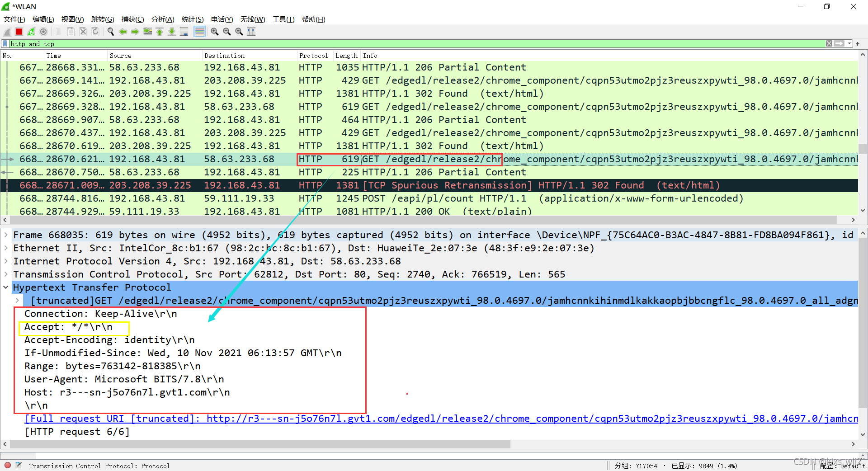Open the 无线(W) menu
This screenshot has height=471, width=868.
click(x=253, y=19)
